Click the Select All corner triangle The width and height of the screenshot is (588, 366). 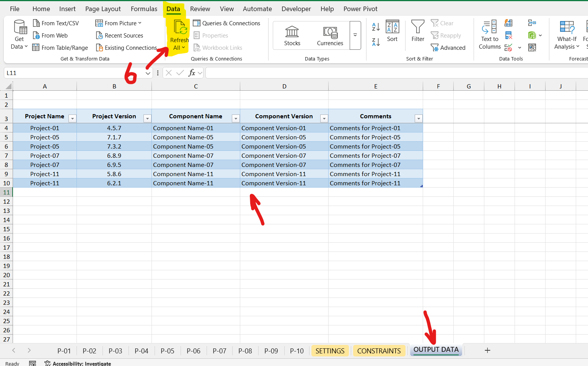tap(8, 87)
